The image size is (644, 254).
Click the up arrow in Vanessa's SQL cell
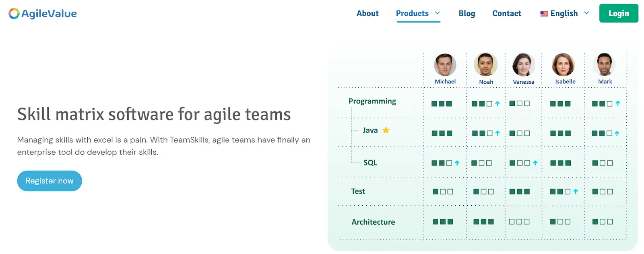(x=535, y=163)
